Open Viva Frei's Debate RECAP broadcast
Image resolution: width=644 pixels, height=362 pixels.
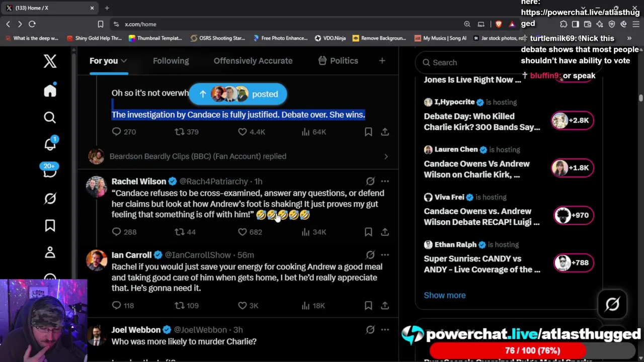click(x=481, y=217)
